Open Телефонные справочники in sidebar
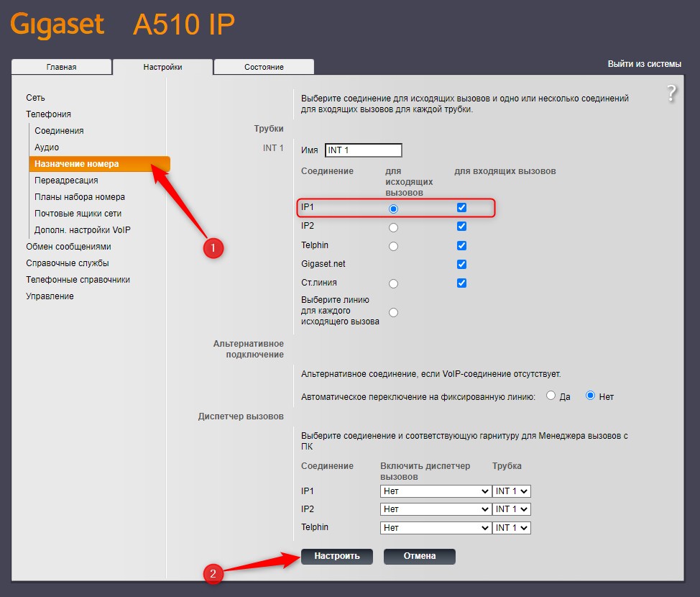 (x=78, y=279)
